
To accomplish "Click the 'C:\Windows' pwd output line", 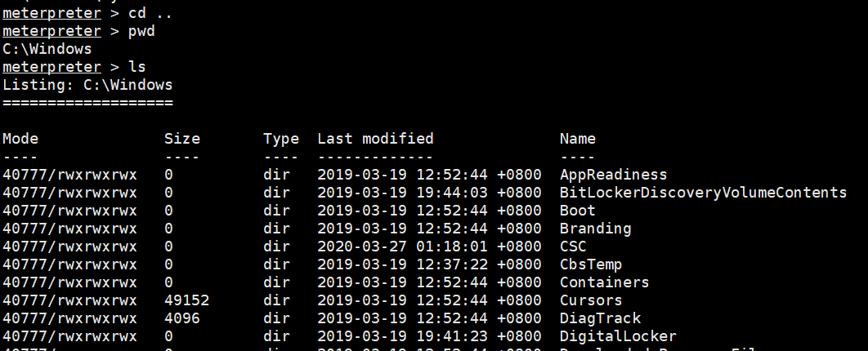I will (x=47, y=49).
